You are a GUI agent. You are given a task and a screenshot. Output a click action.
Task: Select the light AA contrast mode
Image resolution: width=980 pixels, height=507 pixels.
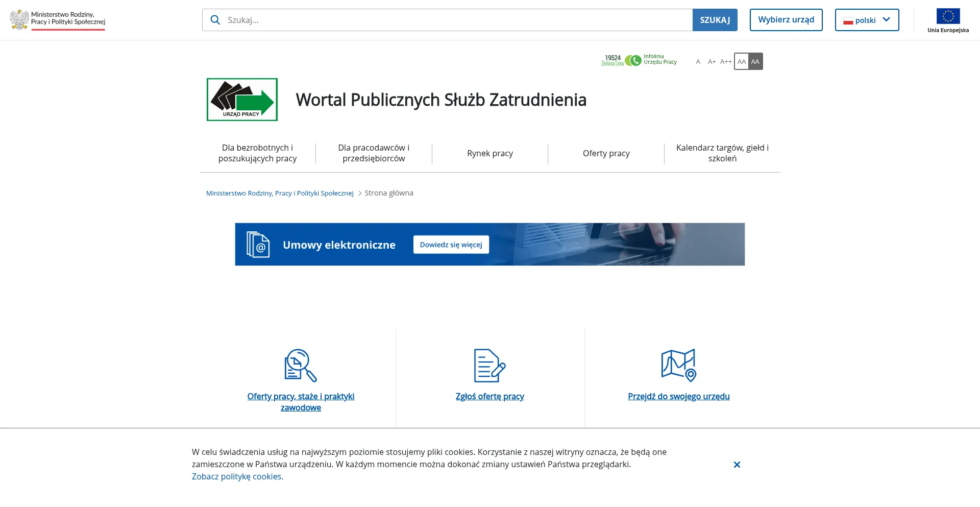pos(742,61)
